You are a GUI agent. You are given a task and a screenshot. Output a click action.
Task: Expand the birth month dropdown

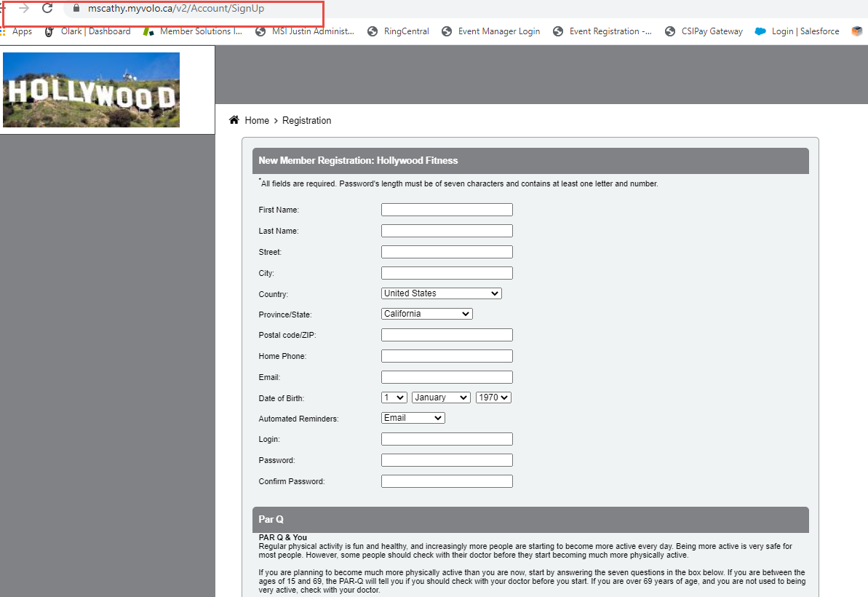440,397
